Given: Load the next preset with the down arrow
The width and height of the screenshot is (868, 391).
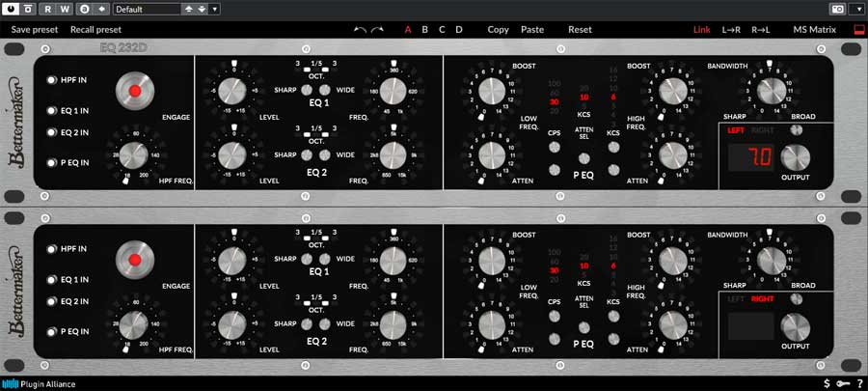Looking at the screenshot, I should pyautogui.click(x=201, y=9).
